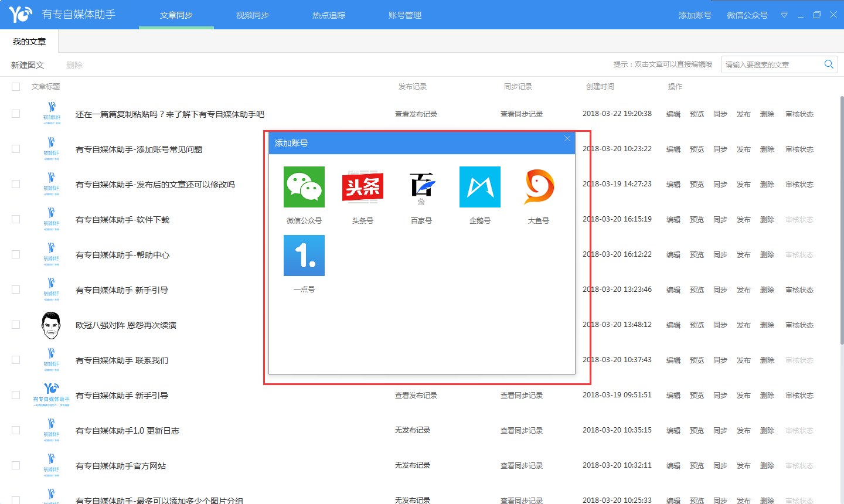Select the 一点号 icon in dialog

coord(304,256)
